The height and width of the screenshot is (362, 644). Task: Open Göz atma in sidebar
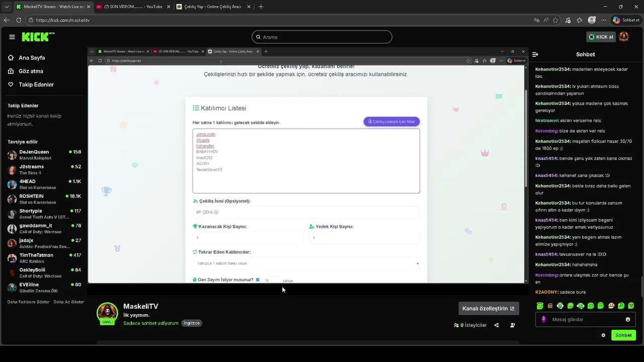[x=30, y=71]
